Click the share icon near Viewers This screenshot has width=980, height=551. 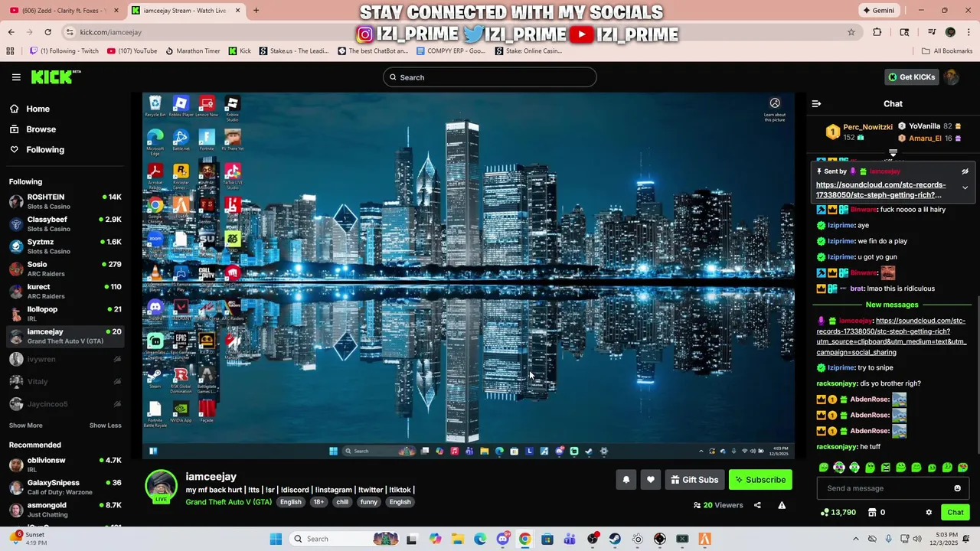tap(757, 505)
